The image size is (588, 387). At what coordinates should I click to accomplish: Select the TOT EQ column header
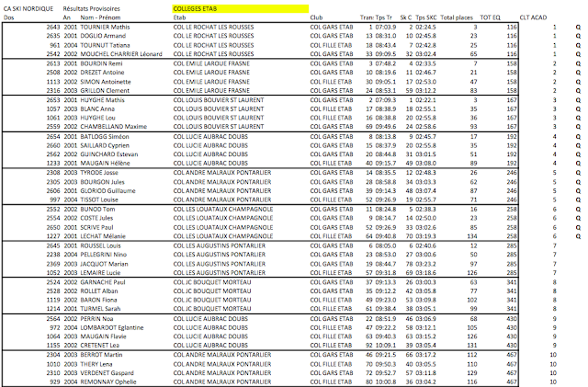pos(490,17)
